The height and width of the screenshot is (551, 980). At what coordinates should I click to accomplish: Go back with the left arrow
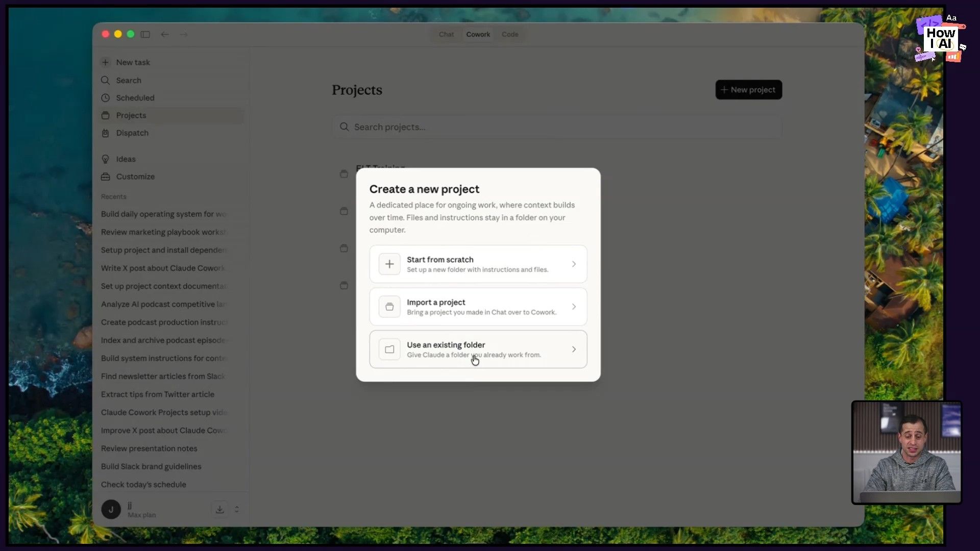165,34
